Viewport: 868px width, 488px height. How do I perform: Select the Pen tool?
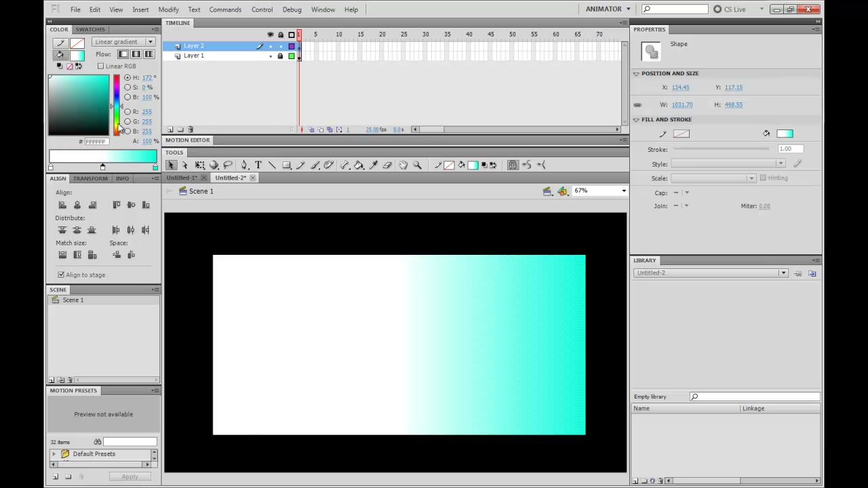(x=244, y=165)
